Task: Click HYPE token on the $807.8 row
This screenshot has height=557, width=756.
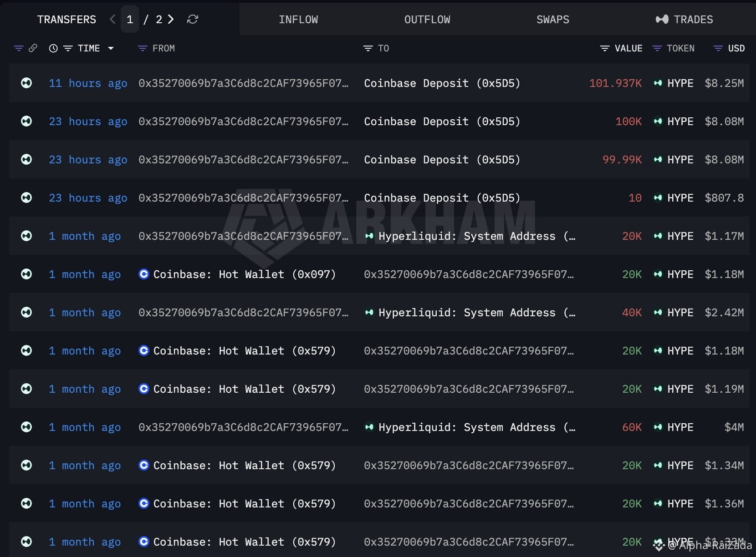Action: pyautogui.click(x=680, y=198)
